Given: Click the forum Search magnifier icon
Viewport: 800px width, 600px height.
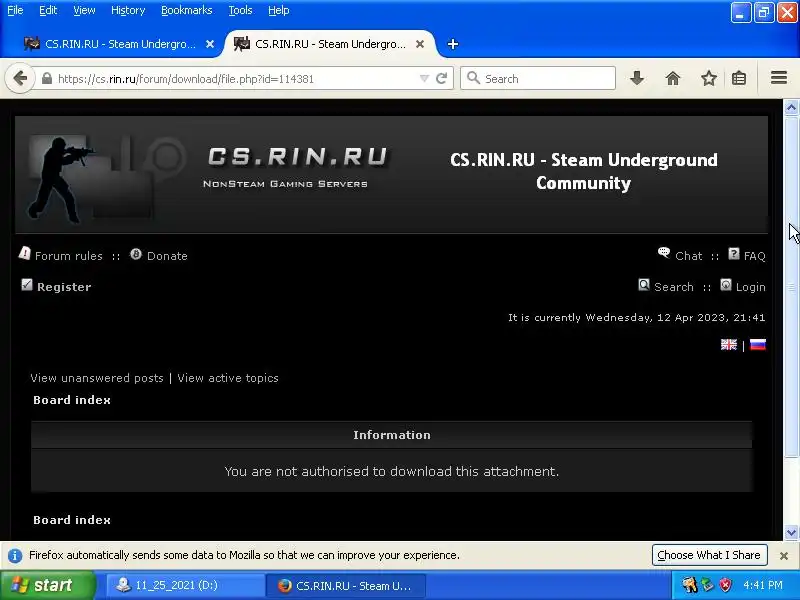Looking at the screenshot, I should (x=644, y=284).
